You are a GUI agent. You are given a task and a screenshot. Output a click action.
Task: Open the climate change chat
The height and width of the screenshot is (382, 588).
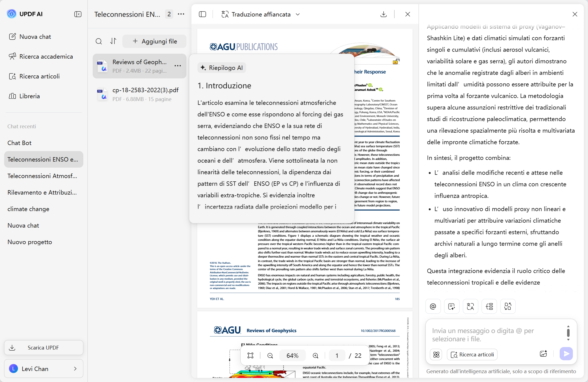[x=44, y=209]
